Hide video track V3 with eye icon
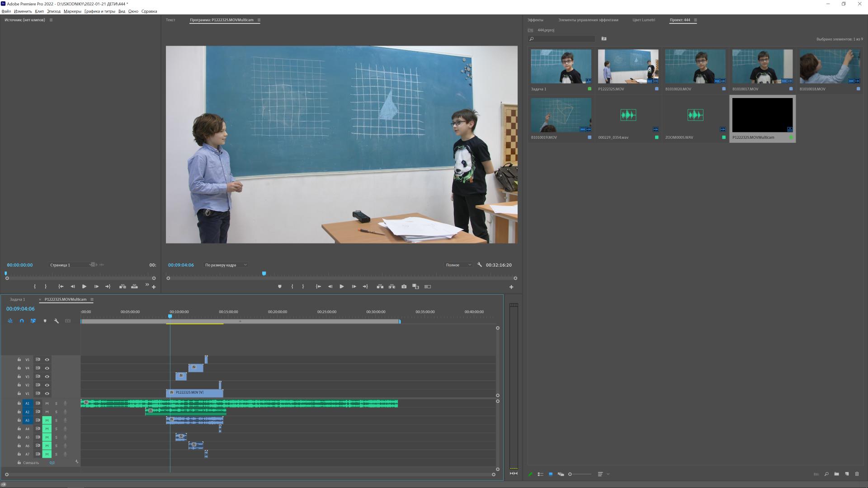868x488 pixels. (47, 376)
